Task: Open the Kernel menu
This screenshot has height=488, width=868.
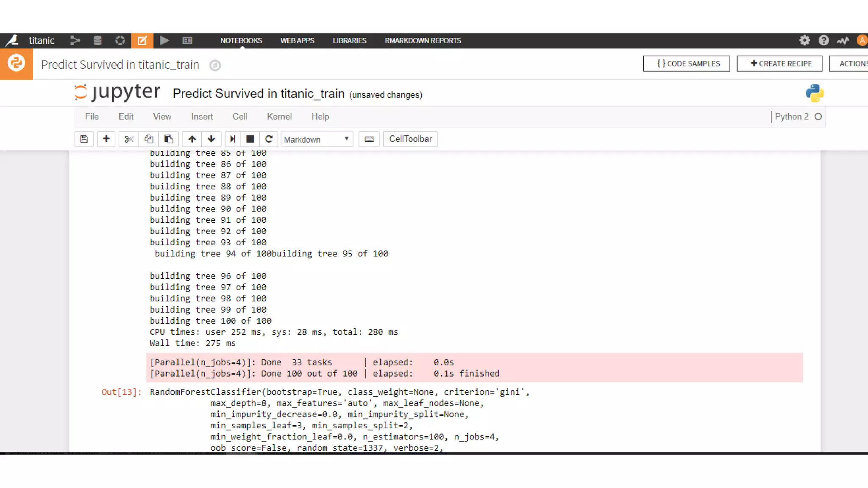Action: pyautogui.click(x=279, y=116)
